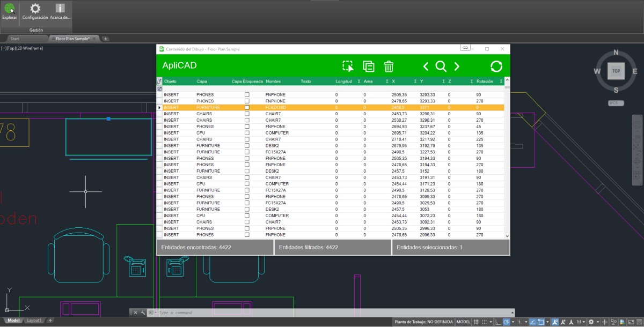Check the lock checkbox on the first FNPHONE row
Image resolution: width=644 pixels, height=327 pixels.
(247, 94)
